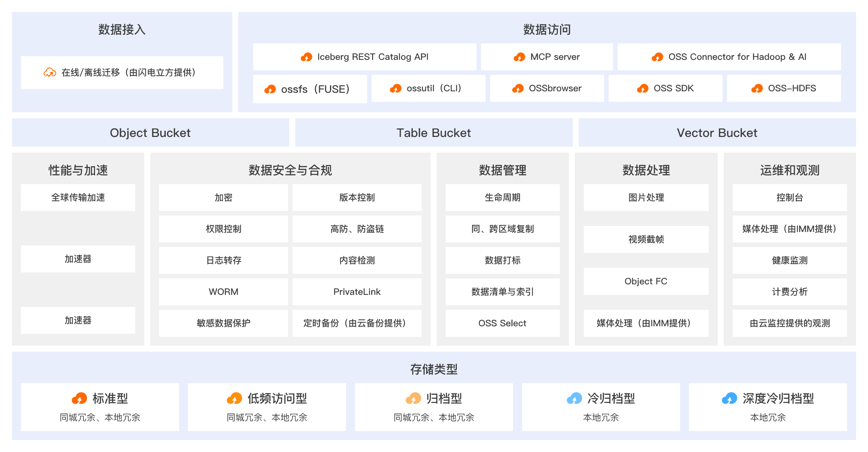Click the 数据打标 box
868x452 pixels.
[x=502, y=260]
